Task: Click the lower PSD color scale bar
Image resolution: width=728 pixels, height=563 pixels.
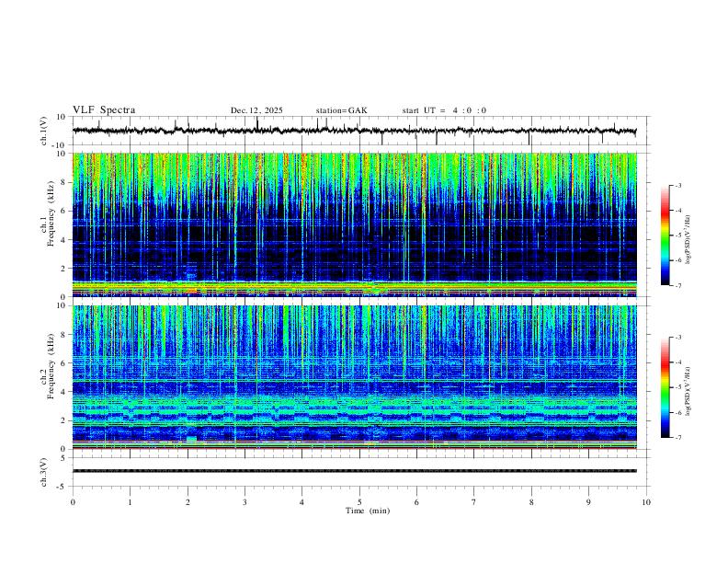Action: (x=665, y=387)
